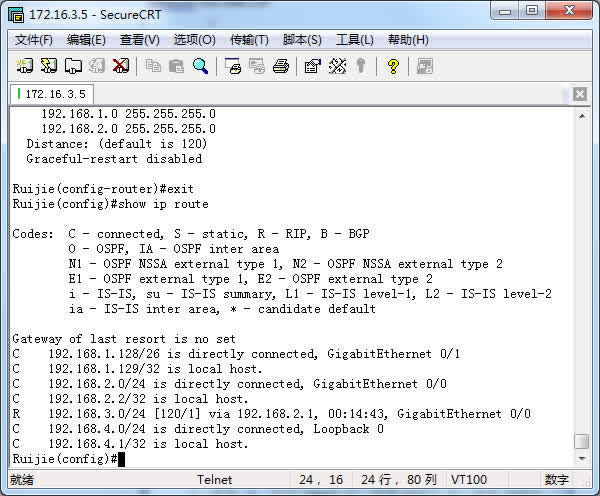Expand the 工具(L) menu
600x496 pixels.
(x=354, y=40)
